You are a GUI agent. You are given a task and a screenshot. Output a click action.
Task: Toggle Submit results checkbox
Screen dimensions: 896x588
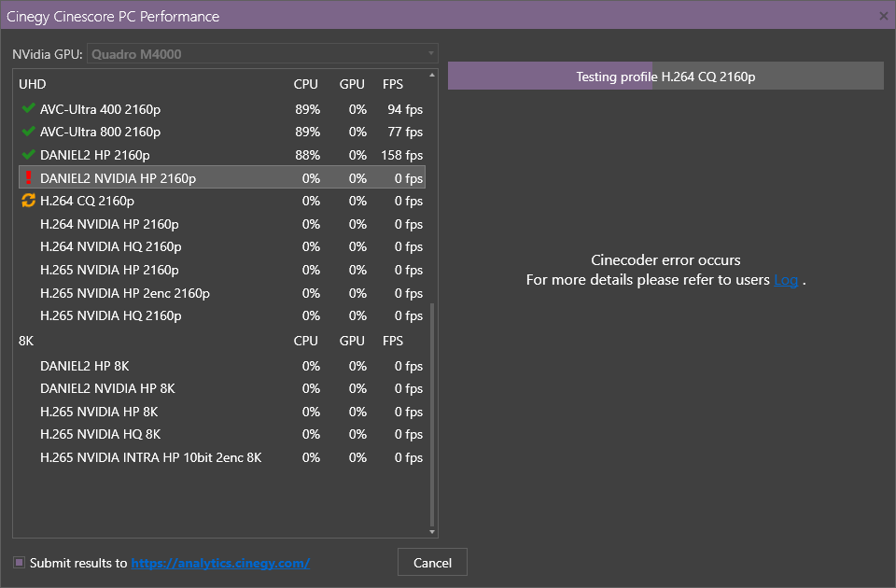pyautogui.click(x=20, y=562)
